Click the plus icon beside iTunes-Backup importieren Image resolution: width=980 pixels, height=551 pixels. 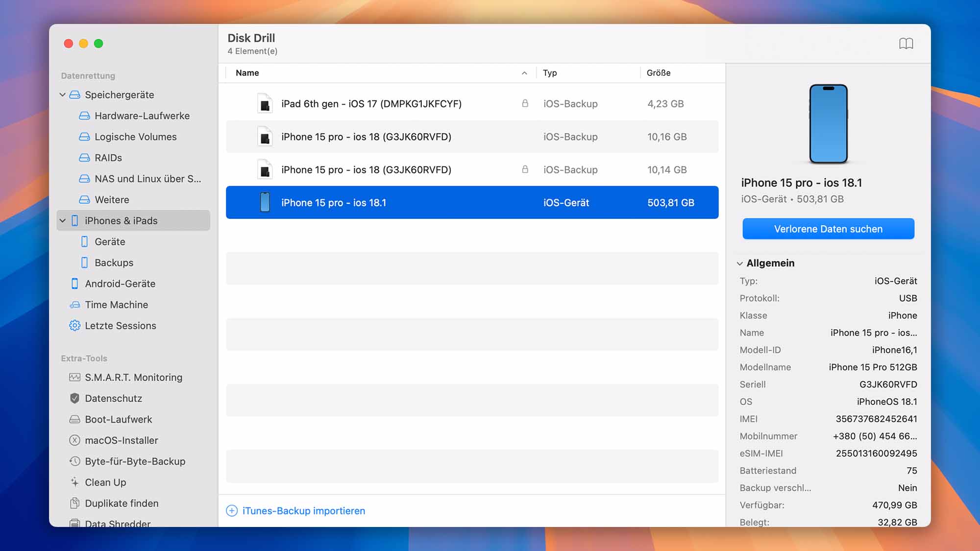coord(232,511)
